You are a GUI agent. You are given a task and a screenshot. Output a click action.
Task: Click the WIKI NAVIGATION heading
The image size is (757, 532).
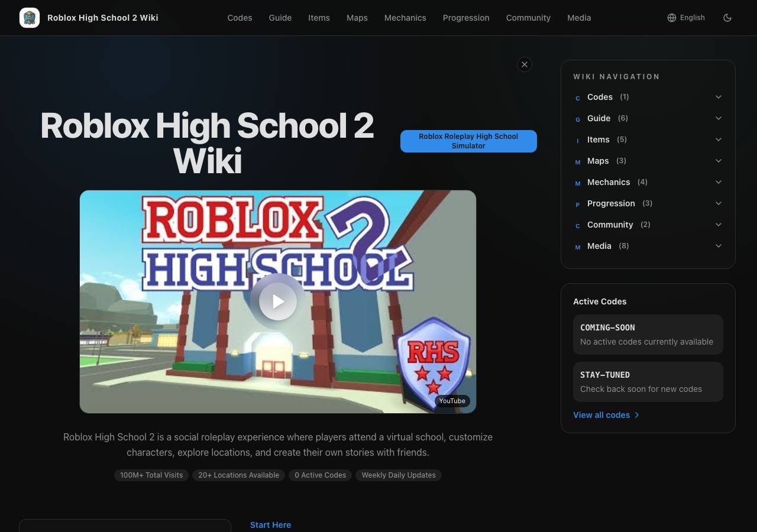tap(616, 77)
